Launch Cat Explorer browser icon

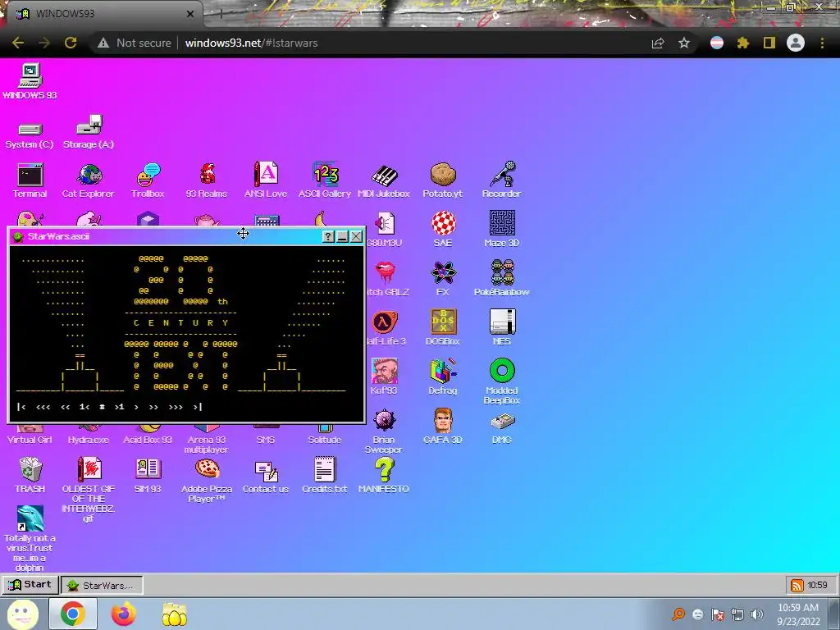[x=89, y=175]
